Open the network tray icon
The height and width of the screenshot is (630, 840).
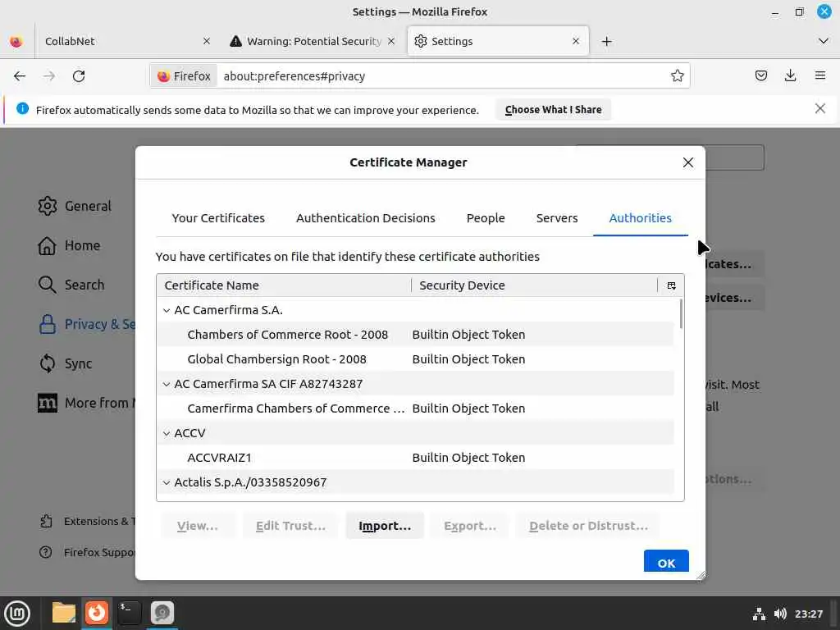pos(759,614)
